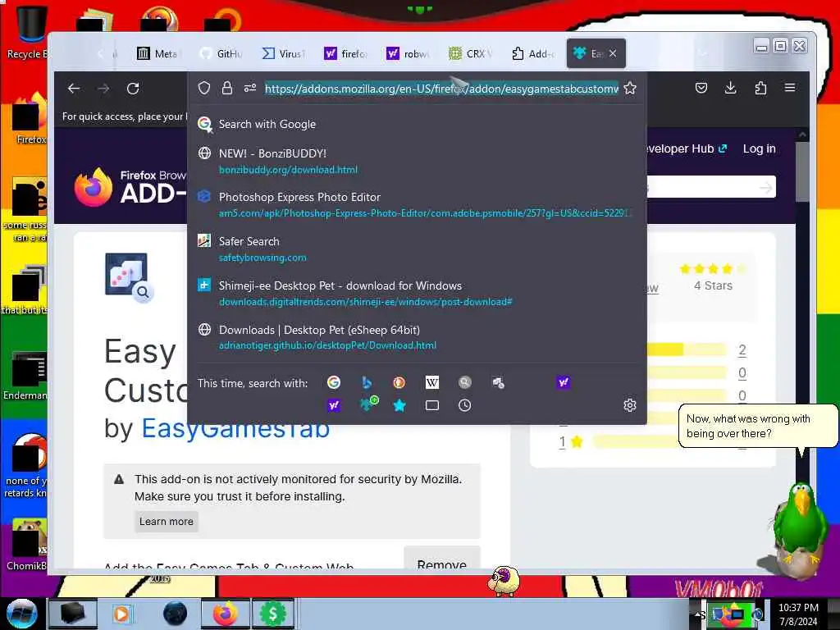Filter reviews by 1-star rating bar
The image size is (840, 630).
click(x=636, y=441)
